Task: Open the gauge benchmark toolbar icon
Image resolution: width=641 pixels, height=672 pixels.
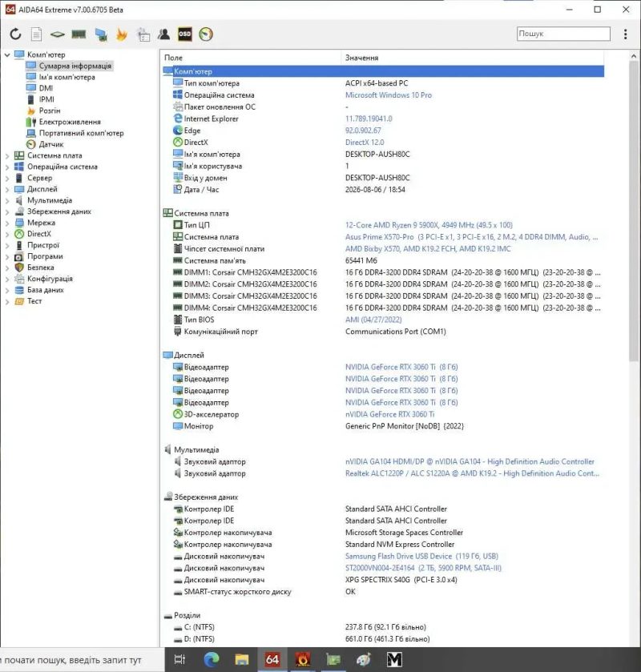Action: tap(206, 34)
